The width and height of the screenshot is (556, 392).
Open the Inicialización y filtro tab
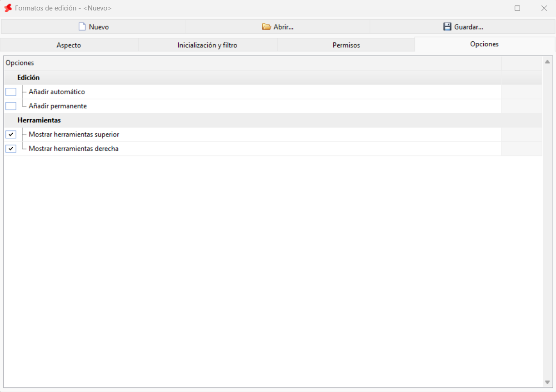pyautogui.click(x=207, y=45)
